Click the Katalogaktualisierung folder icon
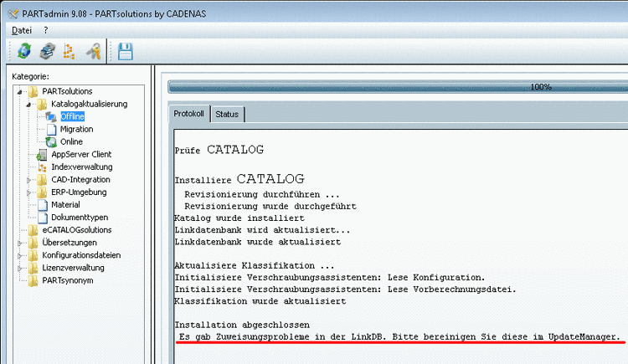The height and width of the screenshot is (364, 628). coord(42,104)
